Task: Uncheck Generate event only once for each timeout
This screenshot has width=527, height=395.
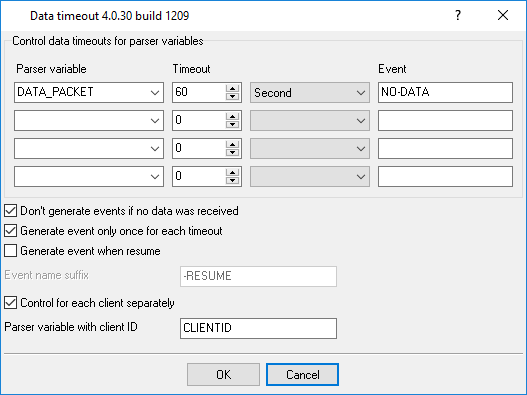Action: tap(10, 231)
